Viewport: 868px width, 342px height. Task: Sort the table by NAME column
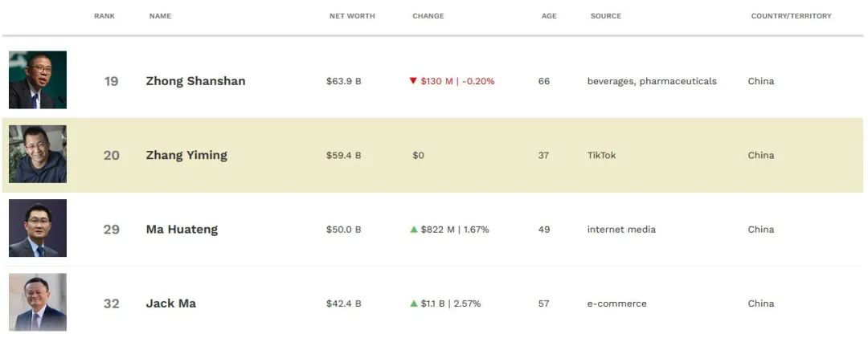pos(160,16)
